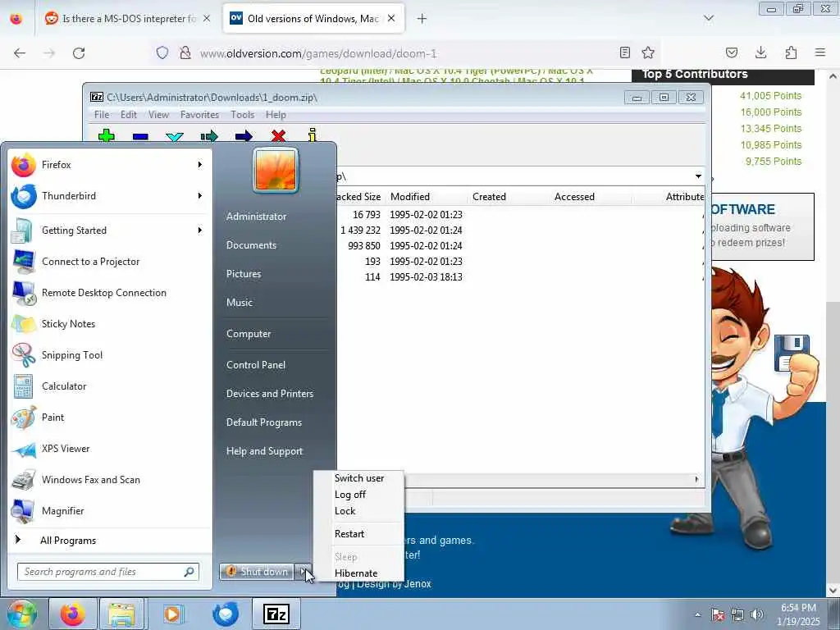Choose Restart from the power menu
The height and width of the screenshot is (630, 840).
coord(359,534)
